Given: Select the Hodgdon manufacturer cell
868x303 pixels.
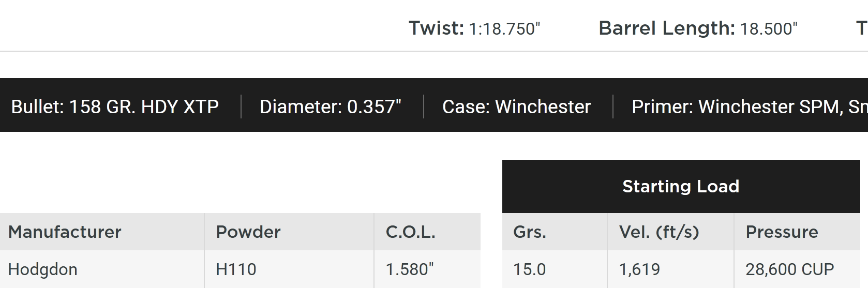Looking at the screenshot, I should 43,269.
